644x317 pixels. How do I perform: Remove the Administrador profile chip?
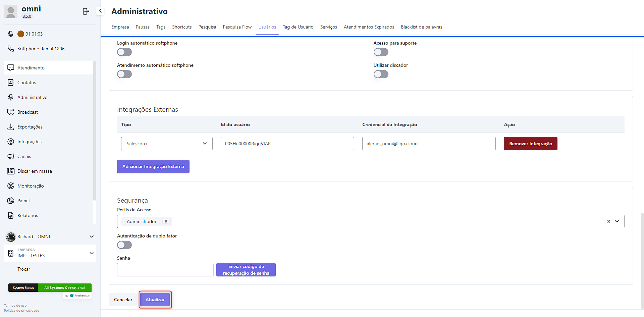(x=166, y=221)
